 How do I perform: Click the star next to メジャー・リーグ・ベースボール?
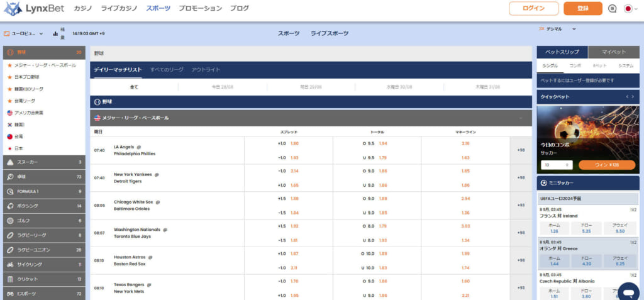(x=10, y=65)
